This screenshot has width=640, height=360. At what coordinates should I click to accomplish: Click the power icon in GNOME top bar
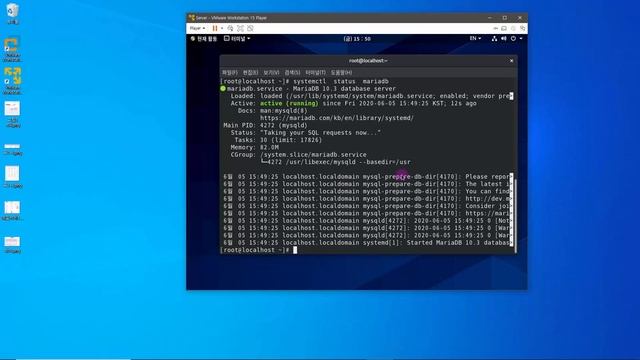(x=513, y=38)
